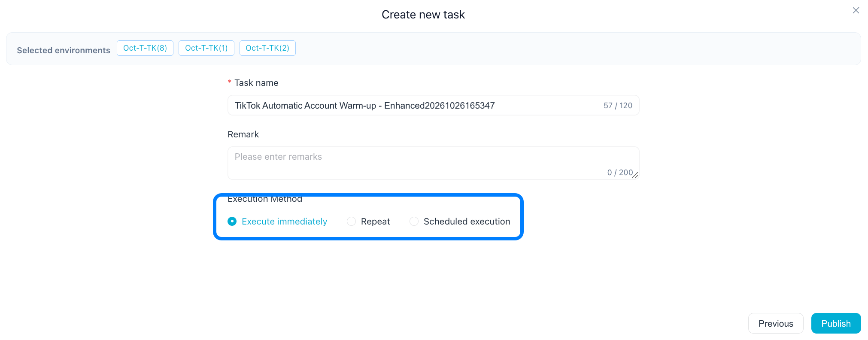Viewport: 868px width, 340px height.
Task: Focus the Task name input field
Action: (x=433, y=105)
